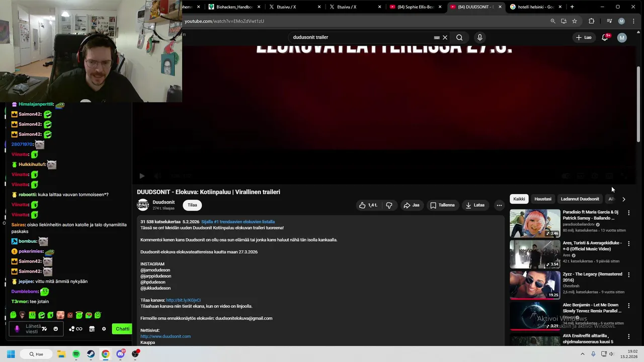
Task: Open the Luo create menu
Action: click(x=584, y=37)
